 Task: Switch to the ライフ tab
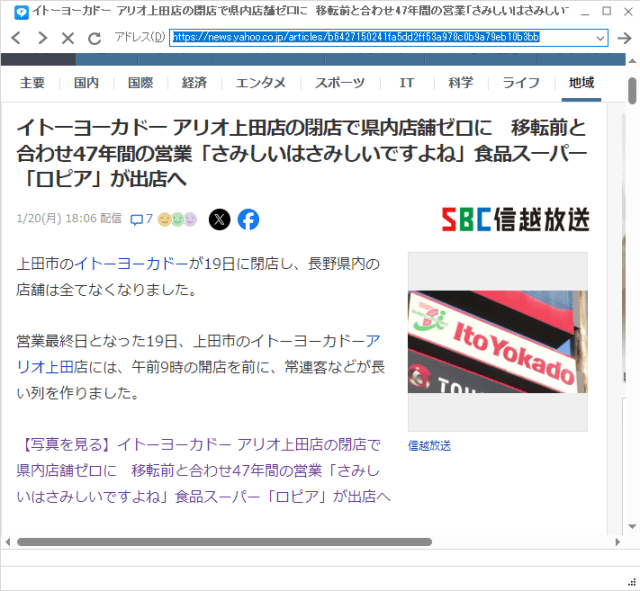pyautogui.click(x=521, y=83)
